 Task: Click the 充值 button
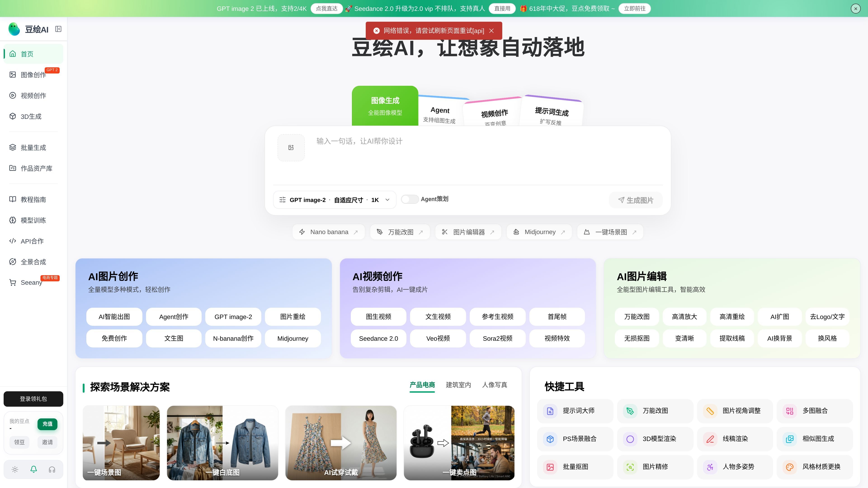click(x=47, y=424)
